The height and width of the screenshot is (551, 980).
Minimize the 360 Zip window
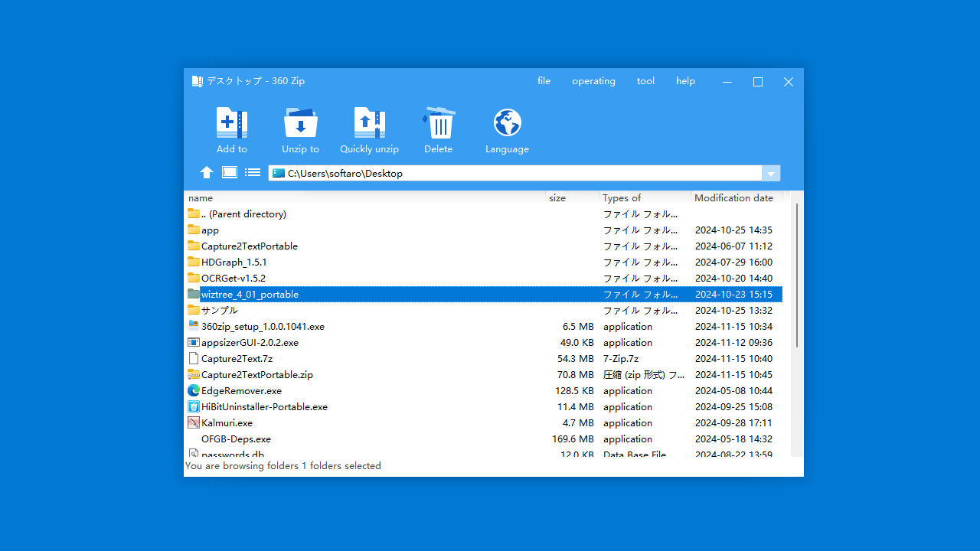727,82
